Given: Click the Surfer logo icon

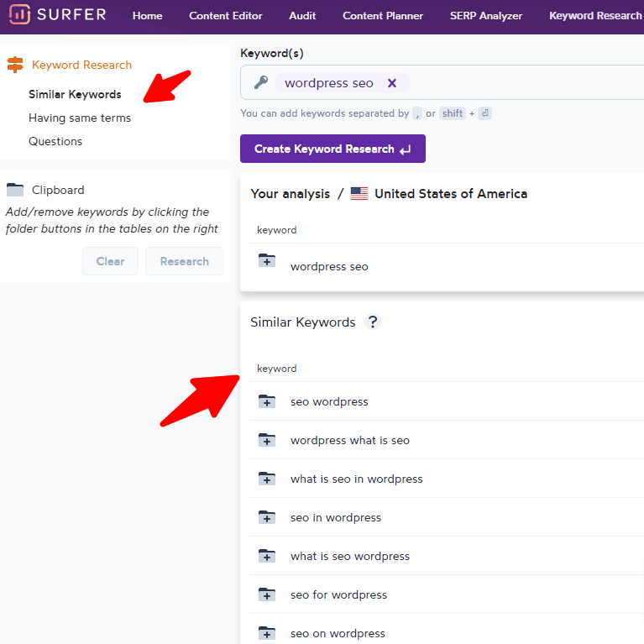Looking at the screenshot, I should click(19, 14).
